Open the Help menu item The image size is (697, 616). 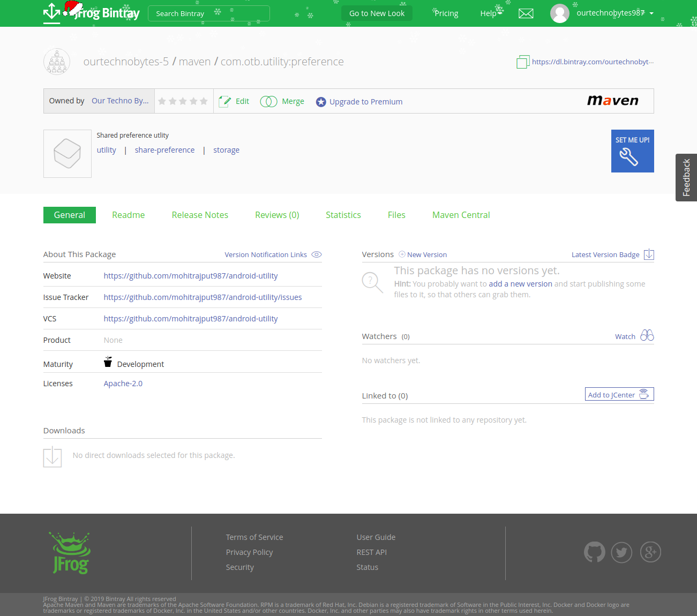point(488,13)
